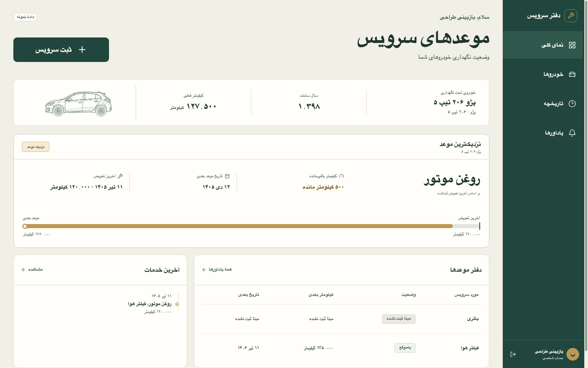Click the ثبت سرویس button
588x368 pixels.
(x=61, y=50)
